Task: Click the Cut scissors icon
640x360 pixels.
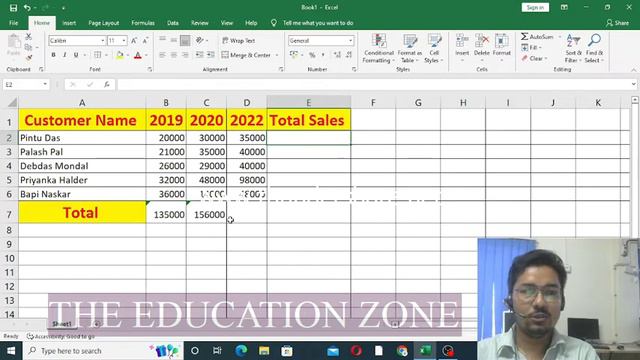Action: pos(29,37)
